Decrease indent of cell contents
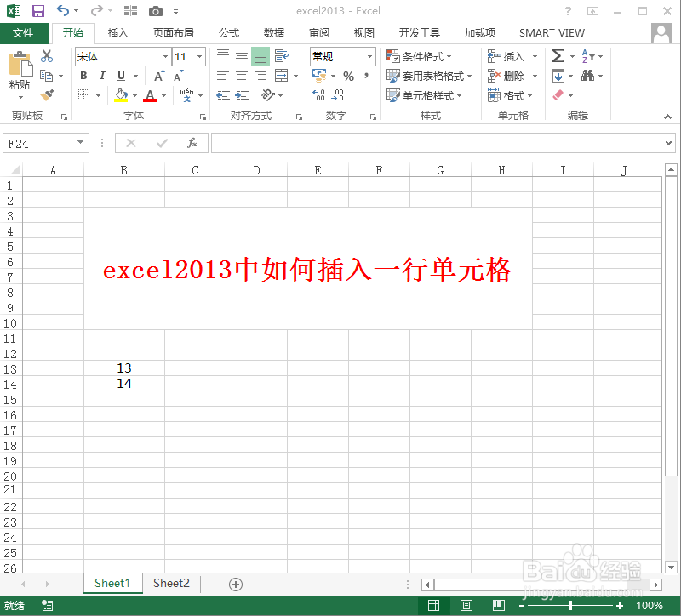681x616 pixels. [223, 95]
